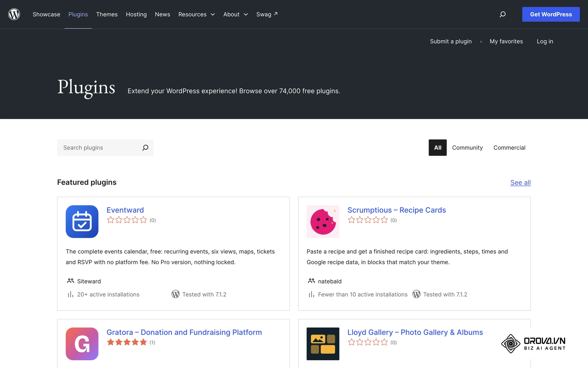Open the Themes nav item
The height and width of the screenshot is (368, 588).
(107, 14)
